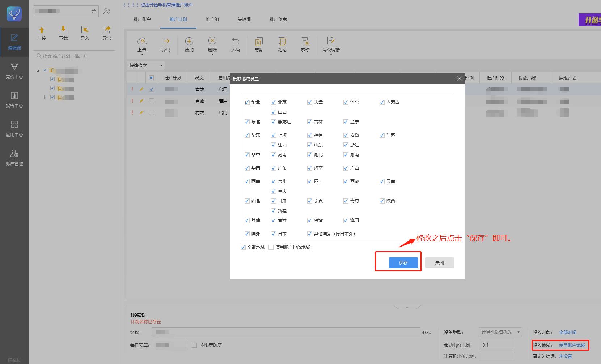Toggle the 不限定额度 checkbox
This screenshot has height=364, width=601.
194,345
